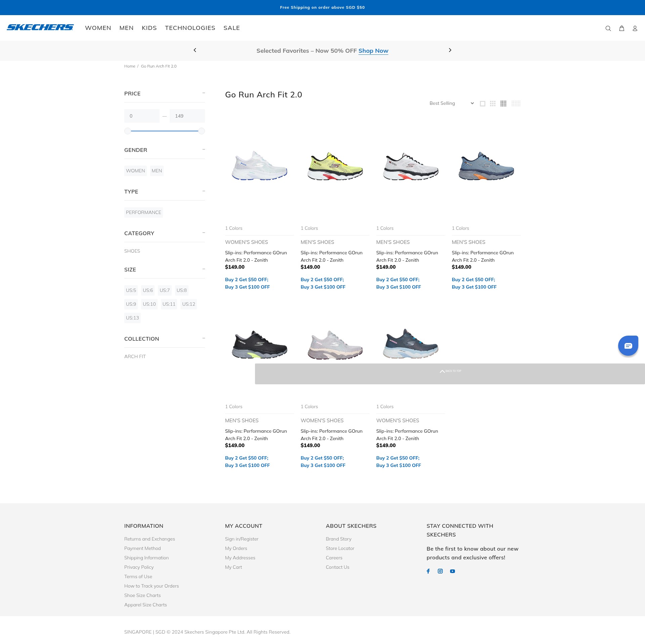
Task: Open the black men's Zenith shoe image
Action: pos(259,345)
